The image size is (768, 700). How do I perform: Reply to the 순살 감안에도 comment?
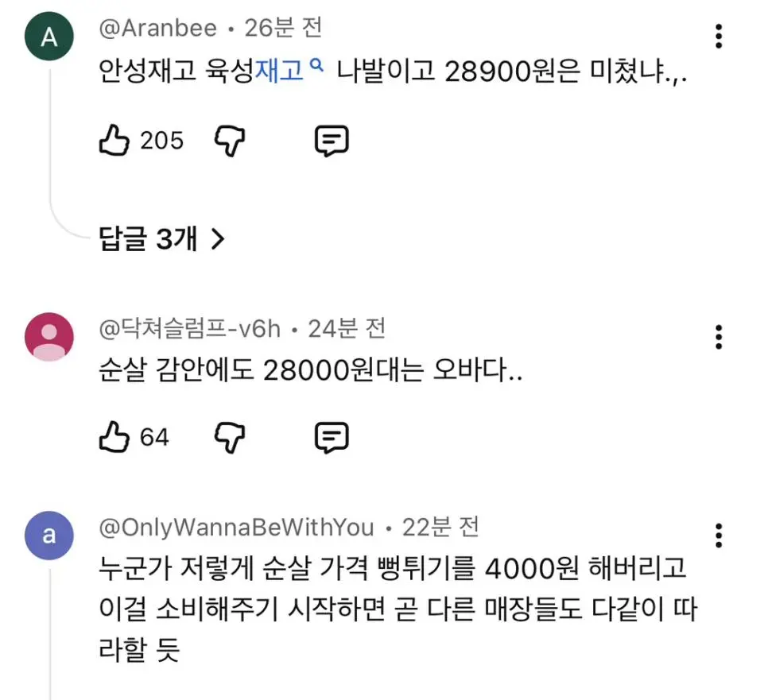pyautogui.click(x=332, y=437)
